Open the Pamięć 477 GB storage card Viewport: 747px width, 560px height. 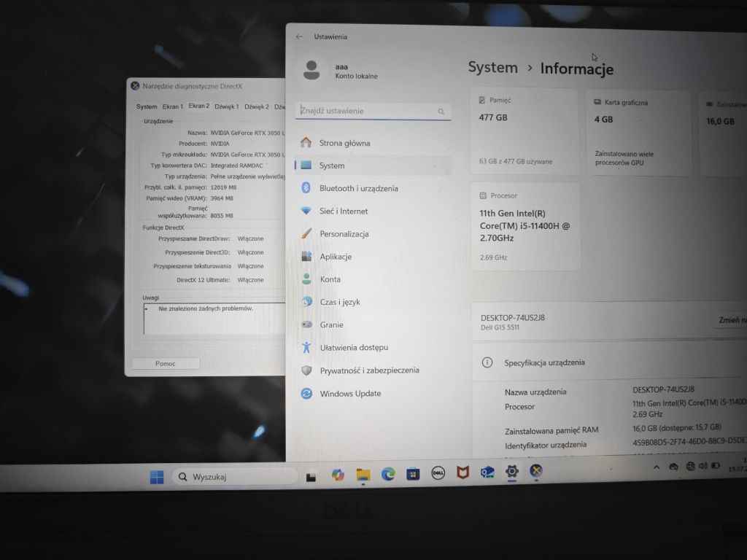pyautogui.click(x=524, y=131)
